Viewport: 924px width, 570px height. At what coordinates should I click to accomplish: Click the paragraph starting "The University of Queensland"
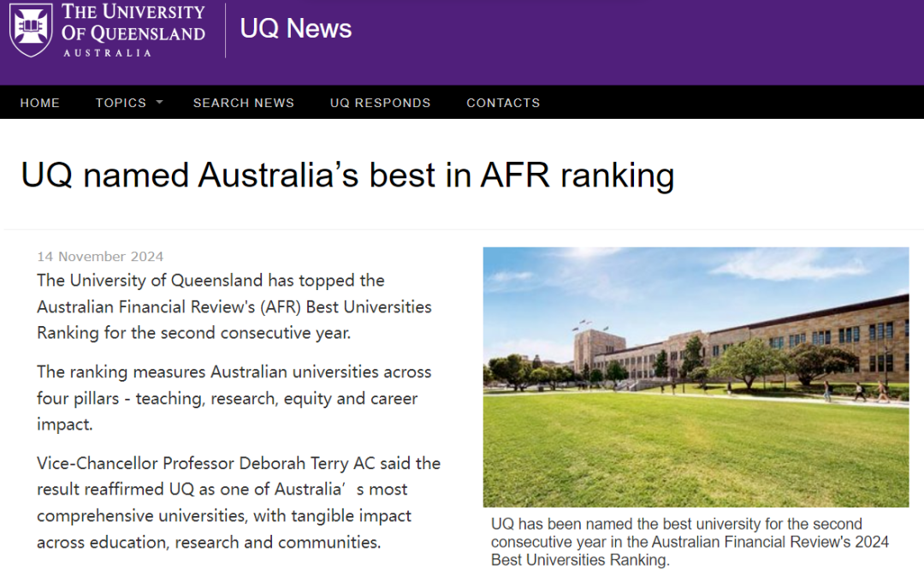[x=234, y=306]
